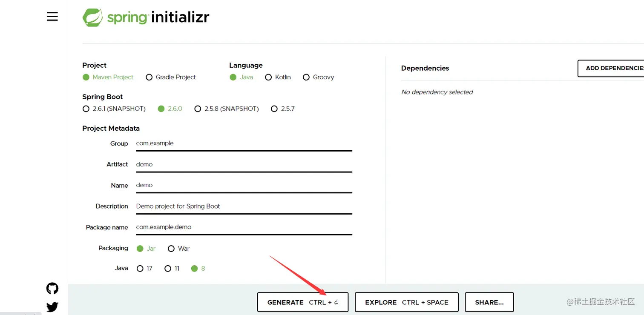The image size is (644, 315).
Task: Click the Spring Boot heading
Action: click(103, 97)
